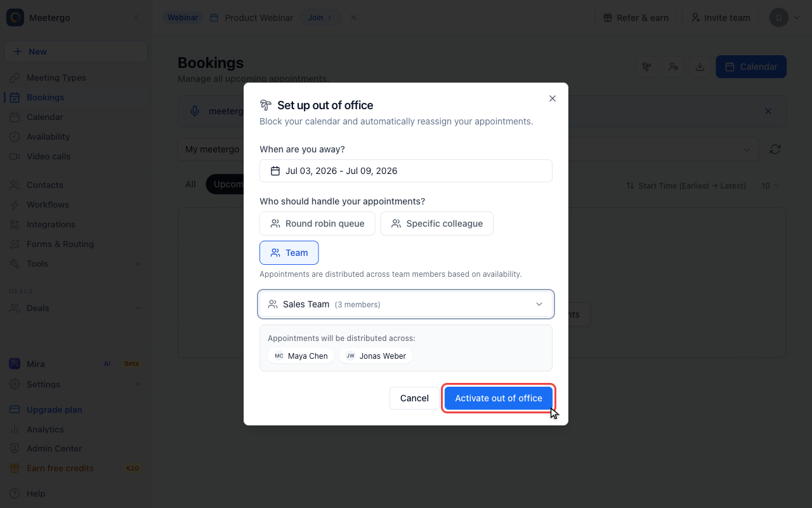Open the Sales Team dropdown
This screenshot has height=508, width=812.
click(406, 304)
